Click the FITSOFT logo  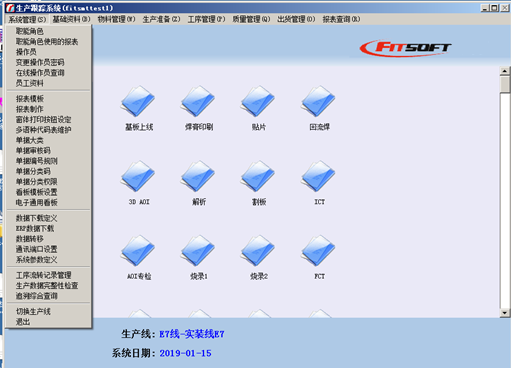405,48
